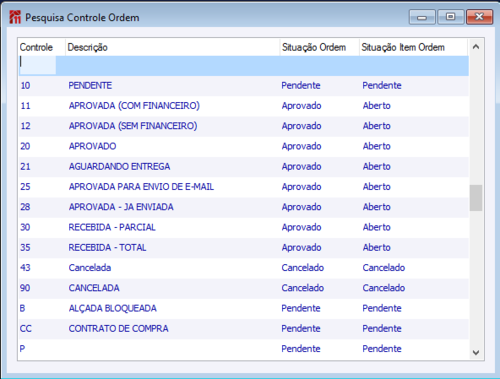Minimize the Pesquisa Controle Ordem window
500x379 pixels.
pyautogui.click(x=422, y=17)
